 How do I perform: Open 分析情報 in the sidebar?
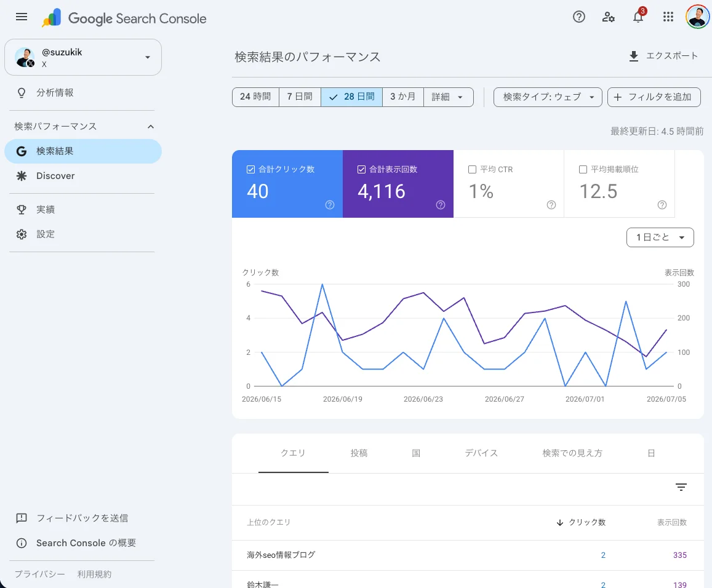tap(55, 93)
